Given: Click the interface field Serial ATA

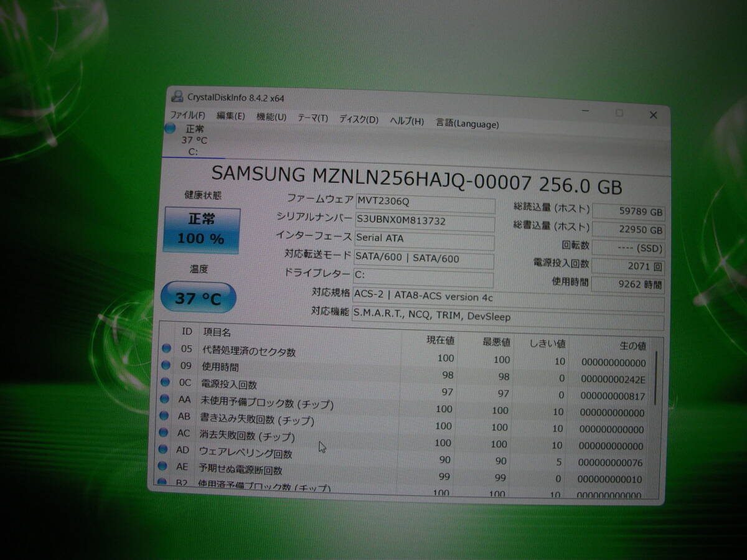Looking at the screenshot, I should pos(424,240).
